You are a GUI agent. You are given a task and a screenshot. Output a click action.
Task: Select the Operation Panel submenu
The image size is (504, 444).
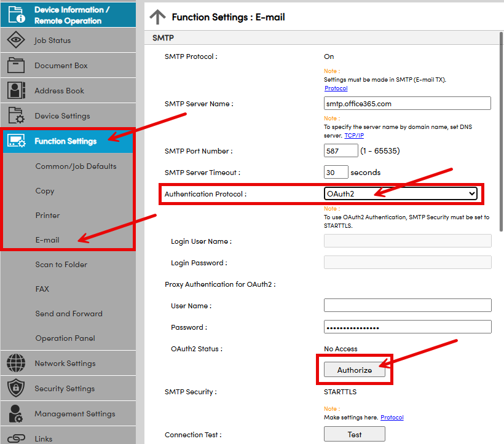(x=65, y=338)
